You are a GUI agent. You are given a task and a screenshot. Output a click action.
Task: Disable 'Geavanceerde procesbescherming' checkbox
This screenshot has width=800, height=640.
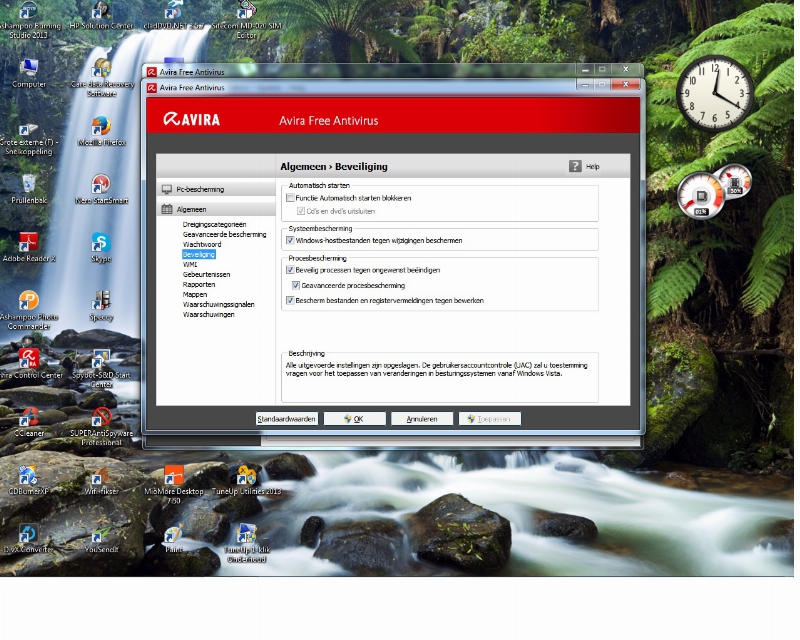click(296, 285)
